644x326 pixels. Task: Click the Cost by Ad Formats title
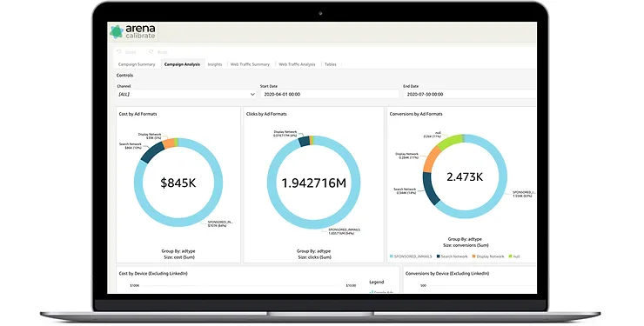[x=138, y=114]
